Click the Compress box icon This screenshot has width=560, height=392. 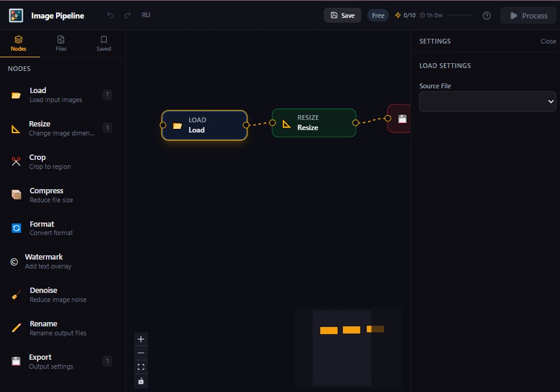point(17,195)
